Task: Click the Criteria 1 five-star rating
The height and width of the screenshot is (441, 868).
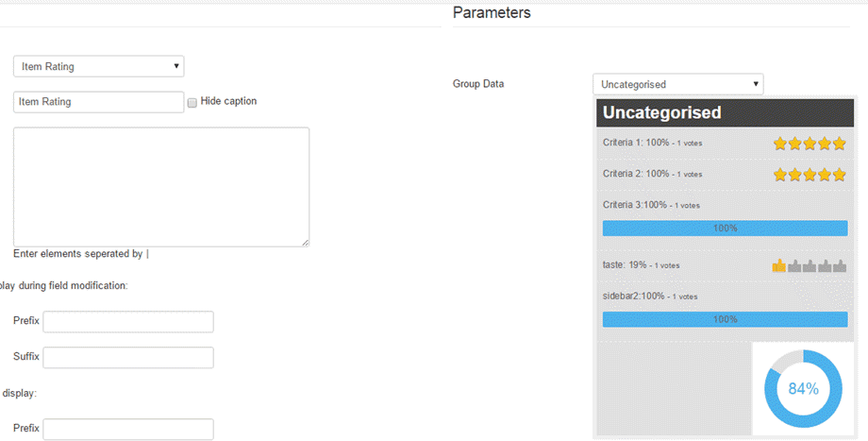Action: click(810, 144)
